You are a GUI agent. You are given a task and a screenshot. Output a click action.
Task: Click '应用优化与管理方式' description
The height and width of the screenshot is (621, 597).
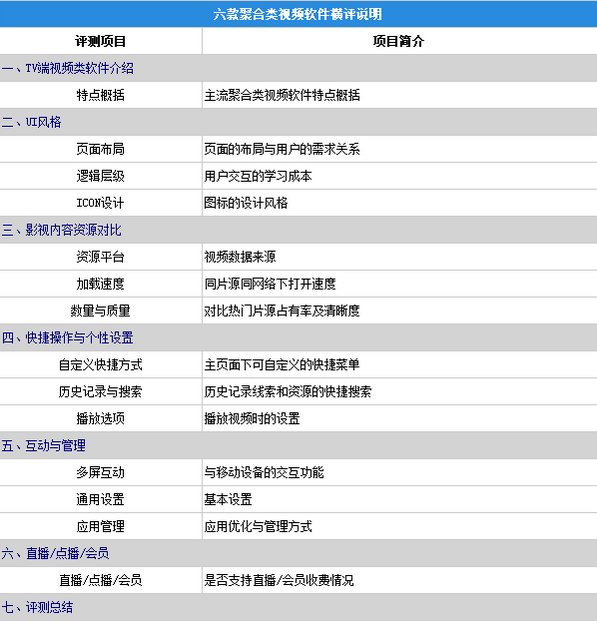click(x=258, y=526)
